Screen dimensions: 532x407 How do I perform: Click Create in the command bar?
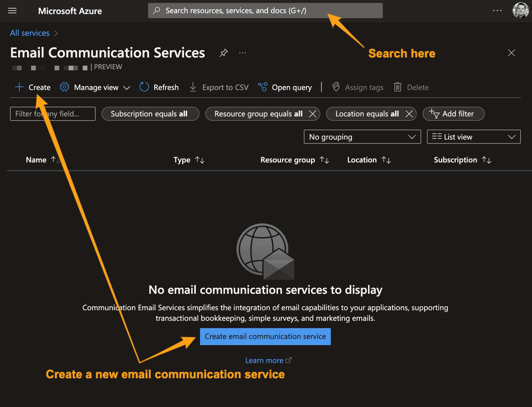(33, 87)
